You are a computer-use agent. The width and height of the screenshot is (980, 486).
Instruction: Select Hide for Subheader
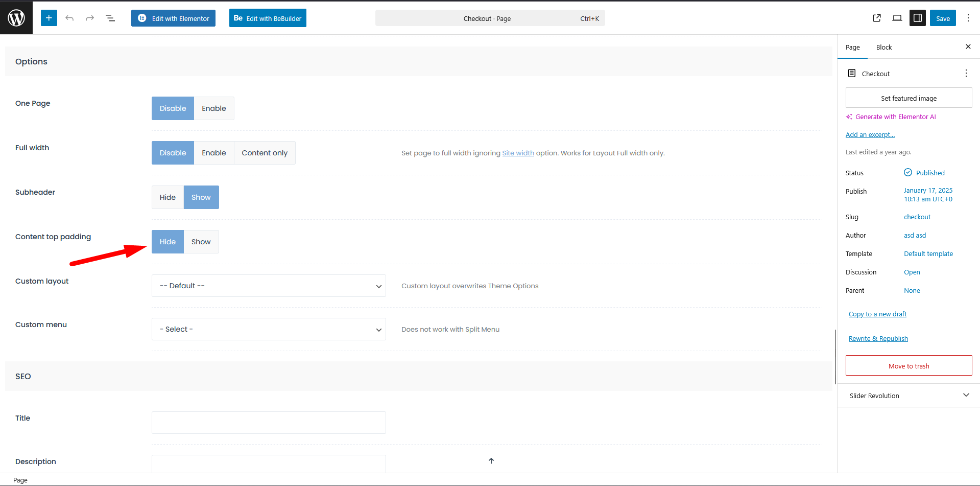[x=168, y=197]
